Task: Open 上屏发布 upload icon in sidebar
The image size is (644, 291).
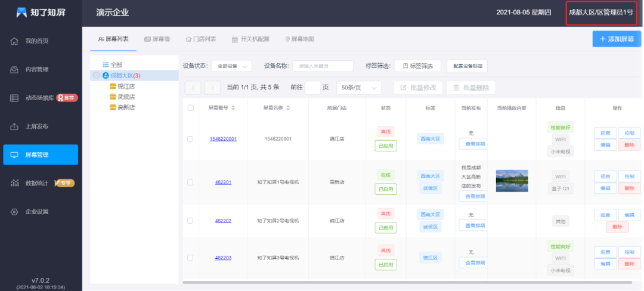Action: pos(14,126)
